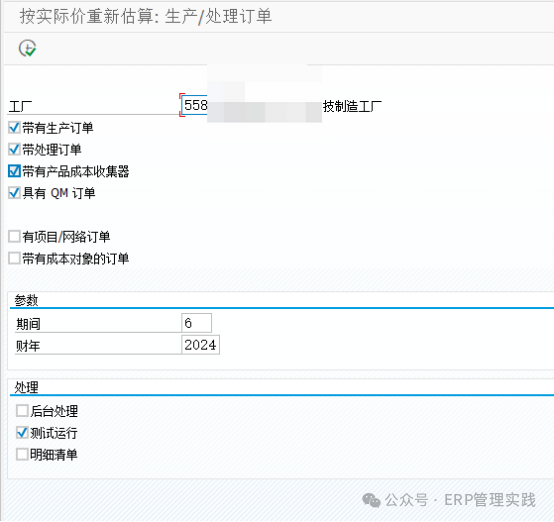Click the 处理 group header

pyautogui.click(x=26, y=387)
